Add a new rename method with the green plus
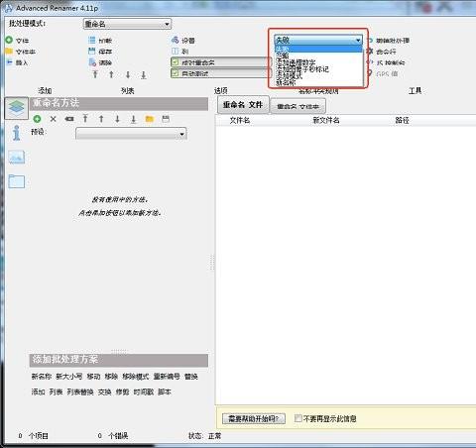The width and height of the screenshot is (476, 448). tap(37, 119)
